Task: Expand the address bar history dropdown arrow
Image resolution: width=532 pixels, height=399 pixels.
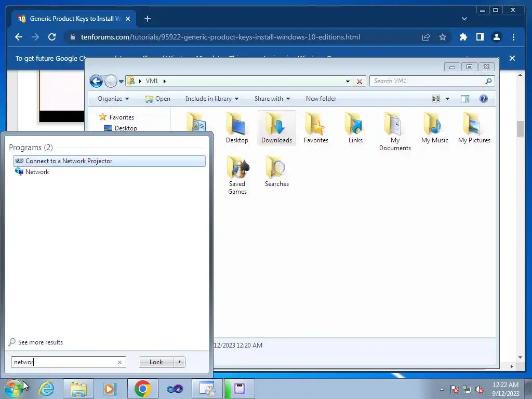Action: point(348,82)
